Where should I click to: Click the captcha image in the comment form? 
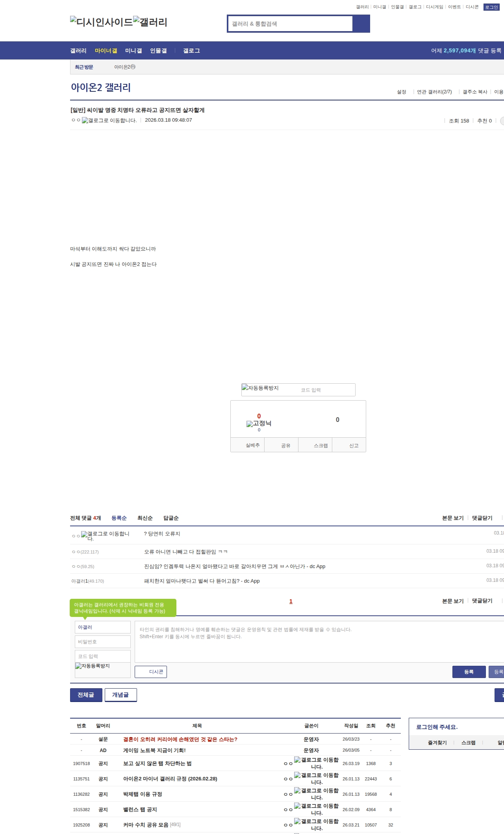pos(93,666)
